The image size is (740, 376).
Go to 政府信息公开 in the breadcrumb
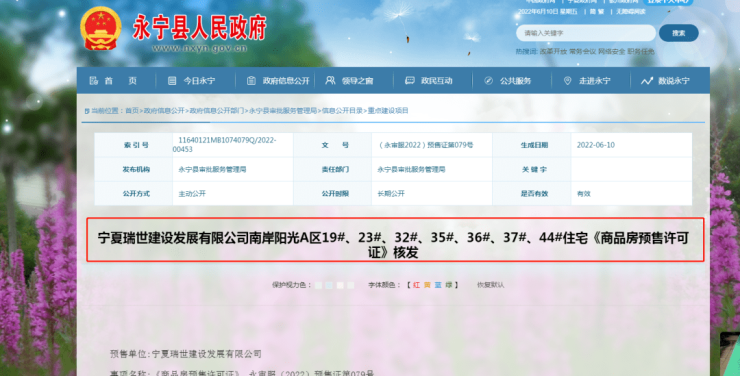pyautogui.click(x=164, y=111)
